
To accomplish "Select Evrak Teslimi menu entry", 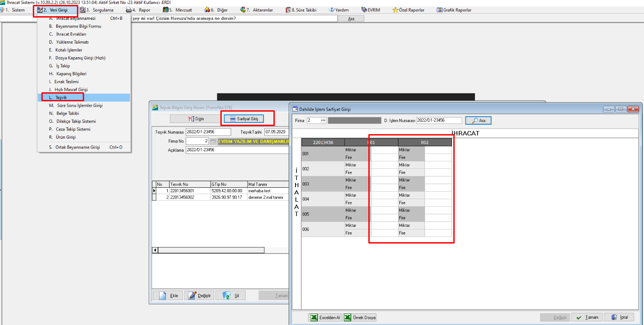I will 84,81.
